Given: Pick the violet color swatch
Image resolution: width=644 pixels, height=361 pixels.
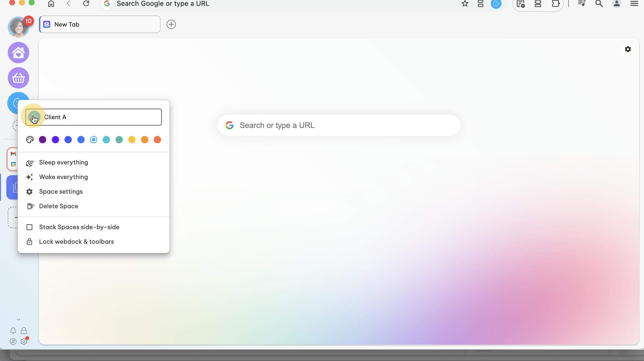Looking at the screenshot, I should point(55,139).
